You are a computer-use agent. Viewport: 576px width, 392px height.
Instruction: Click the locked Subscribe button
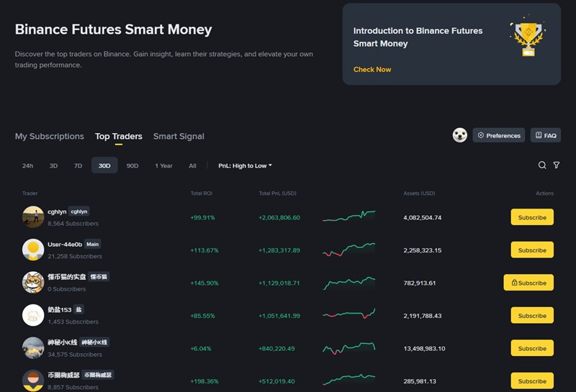pos(528,283)
